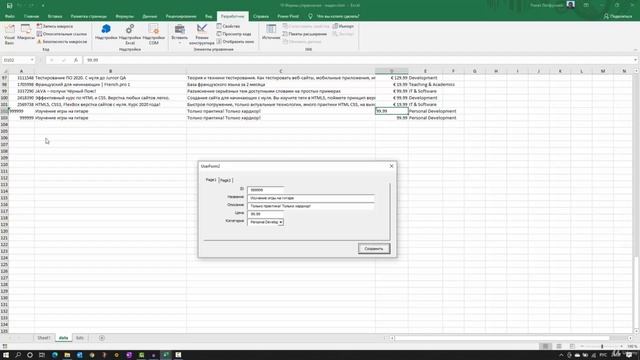Click the ID field in UserForm2
The width and height of the screenshot is (640, 360).
click(266, 190)
